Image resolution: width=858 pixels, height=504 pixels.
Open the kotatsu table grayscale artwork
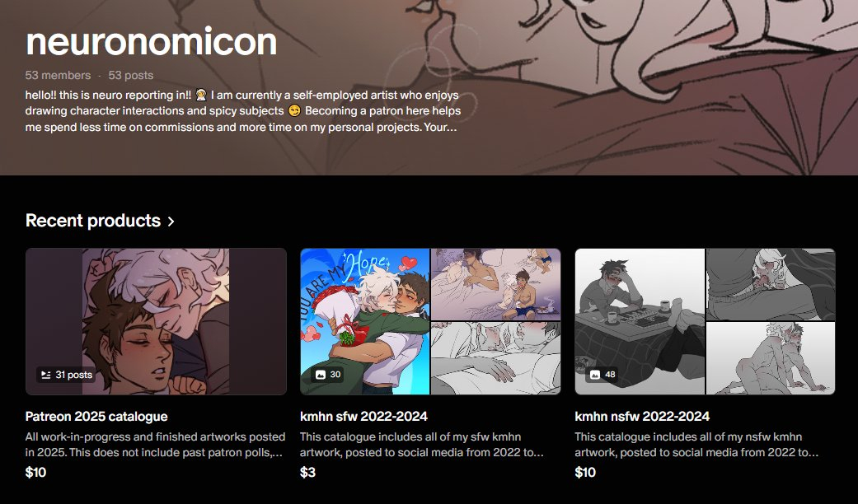(x=640, y=321)
